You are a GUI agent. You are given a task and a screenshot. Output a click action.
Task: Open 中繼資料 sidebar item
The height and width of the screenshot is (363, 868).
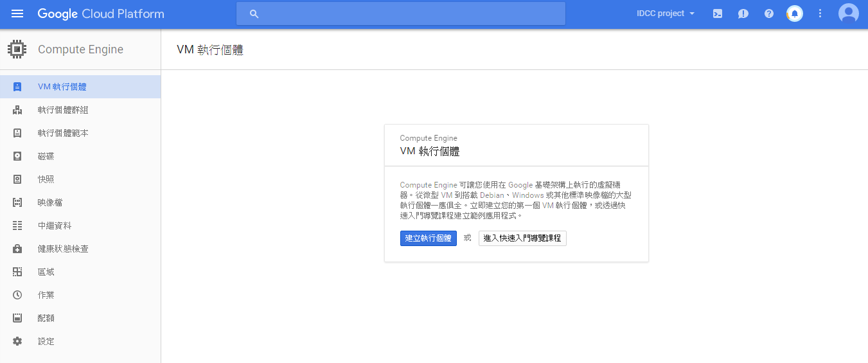[80, 226]
